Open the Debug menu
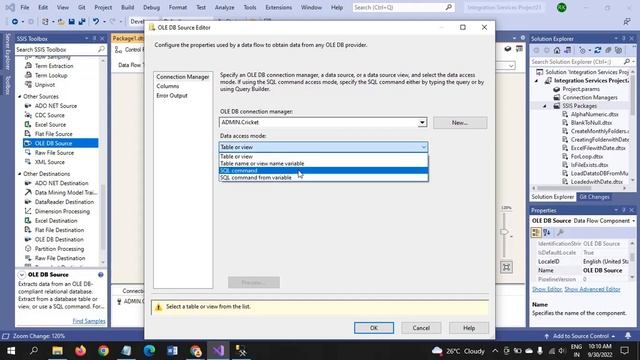Image resolution: width=640 pixels, height=360 pixels. (x=151, y=7)
